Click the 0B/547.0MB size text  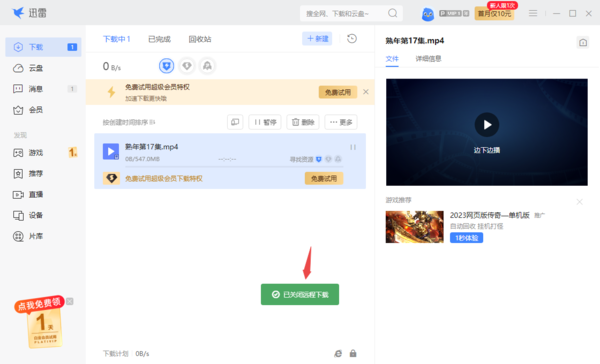(x=142, y=159)
